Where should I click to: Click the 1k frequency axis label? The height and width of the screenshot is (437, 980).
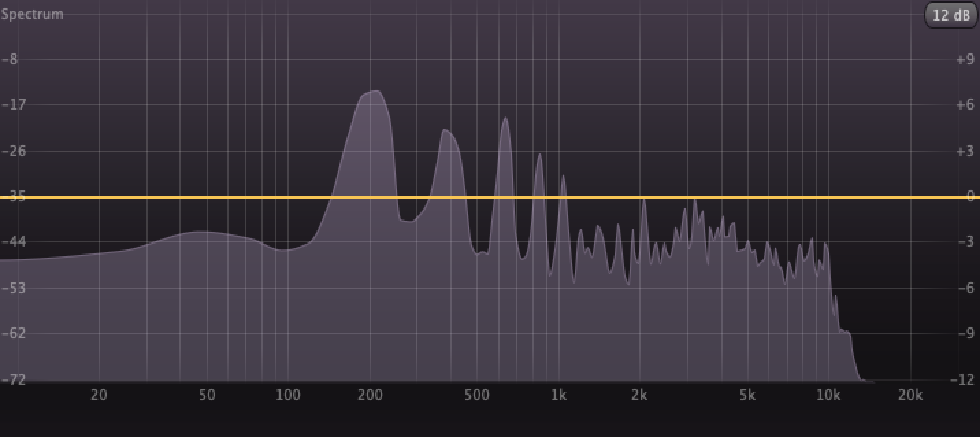(x=558, y=395)
